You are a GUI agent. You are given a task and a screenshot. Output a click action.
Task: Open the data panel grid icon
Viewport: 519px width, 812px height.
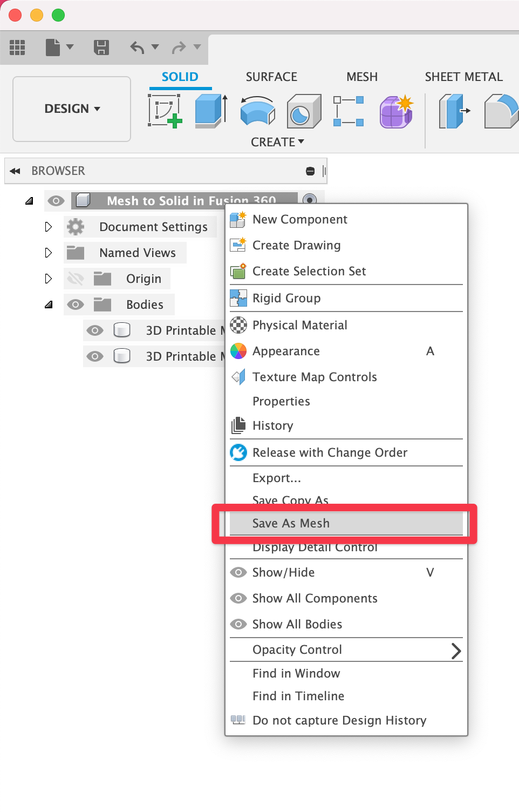click(17, 48)
